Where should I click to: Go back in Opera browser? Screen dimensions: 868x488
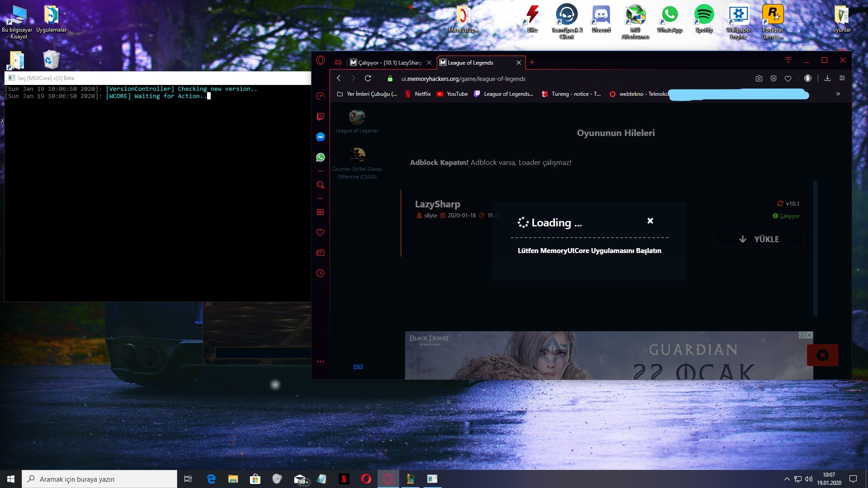pyautogui.click(x=339, y=78)
